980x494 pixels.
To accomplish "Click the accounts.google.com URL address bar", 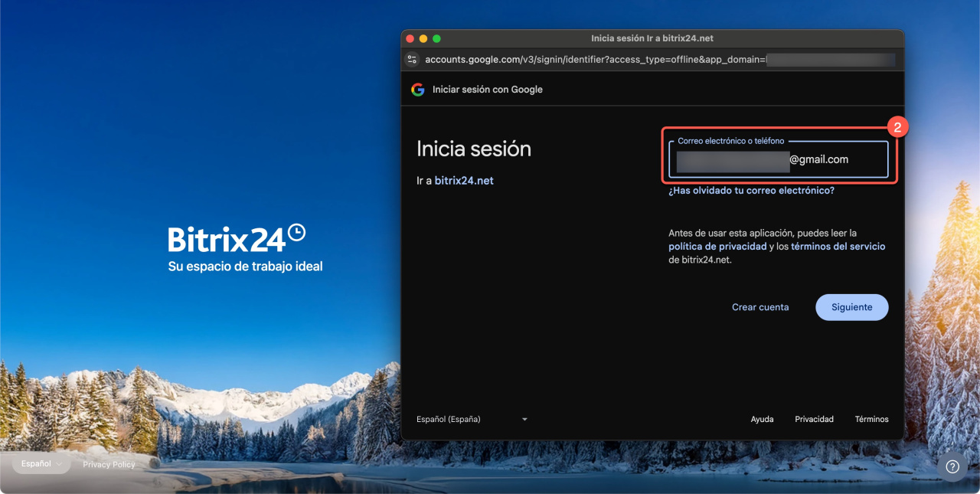I will (594, 60).
